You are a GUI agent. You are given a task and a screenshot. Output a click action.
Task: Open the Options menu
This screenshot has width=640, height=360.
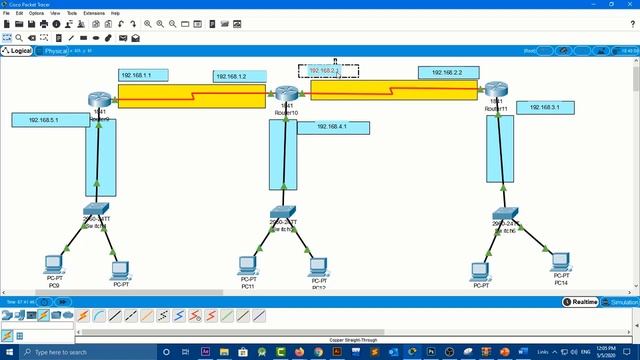point(36,13)
